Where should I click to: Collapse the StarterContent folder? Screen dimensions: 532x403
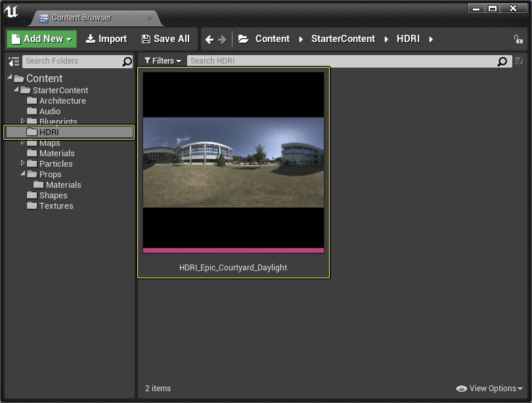point(14,90)
